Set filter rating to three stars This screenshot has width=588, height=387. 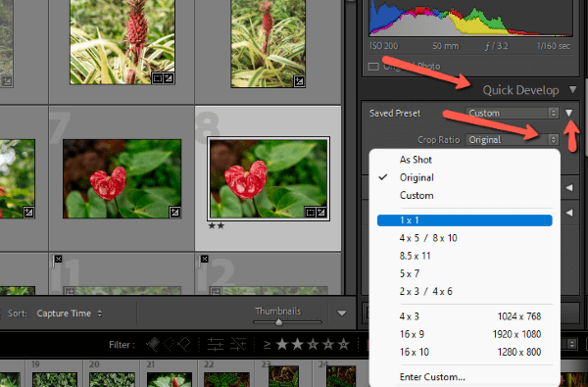(x=313, y=344)
